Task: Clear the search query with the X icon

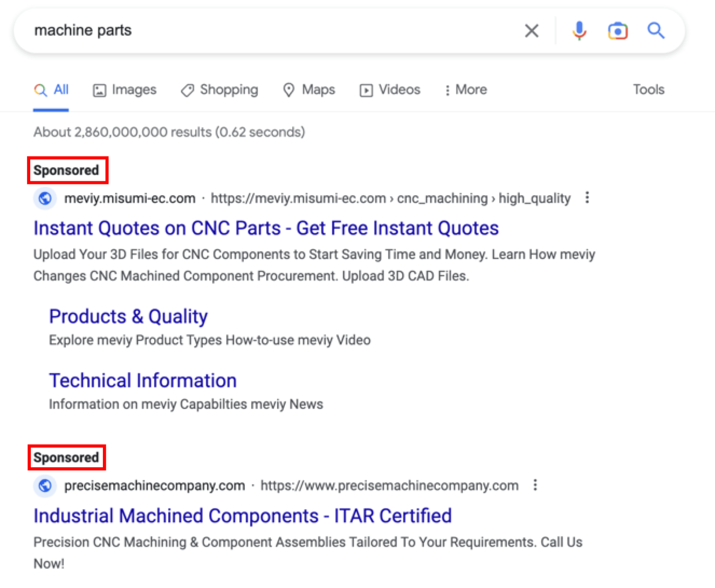Action: [x=532, y=31]
